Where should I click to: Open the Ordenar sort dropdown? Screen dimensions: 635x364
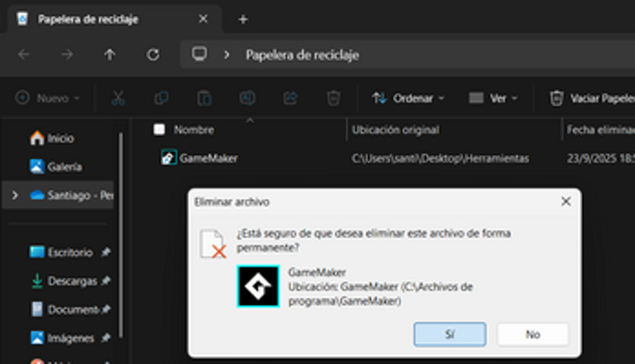[x=408, y=98]
